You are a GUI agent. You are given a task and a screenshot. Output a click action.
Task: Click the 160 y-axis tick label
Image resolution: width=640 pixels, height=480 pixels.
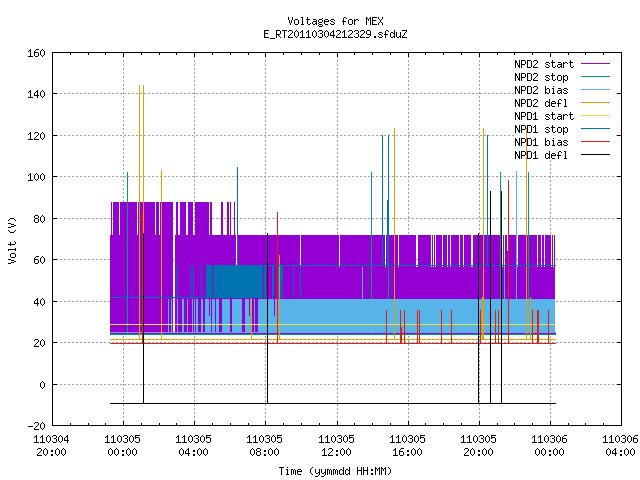point(36,53)
